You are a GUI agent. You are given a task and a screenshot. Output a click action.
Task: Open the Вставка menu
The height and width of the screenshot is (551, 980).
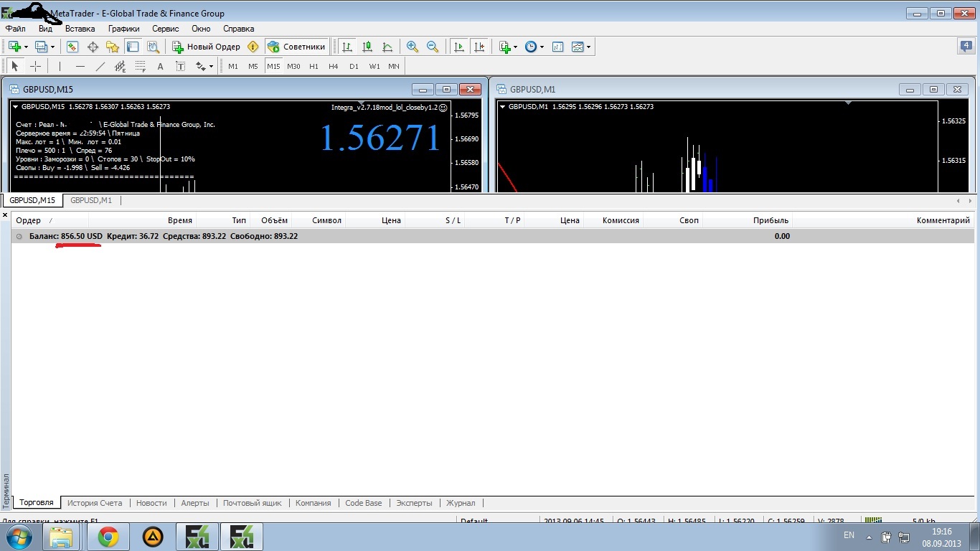tap(80, 29)
